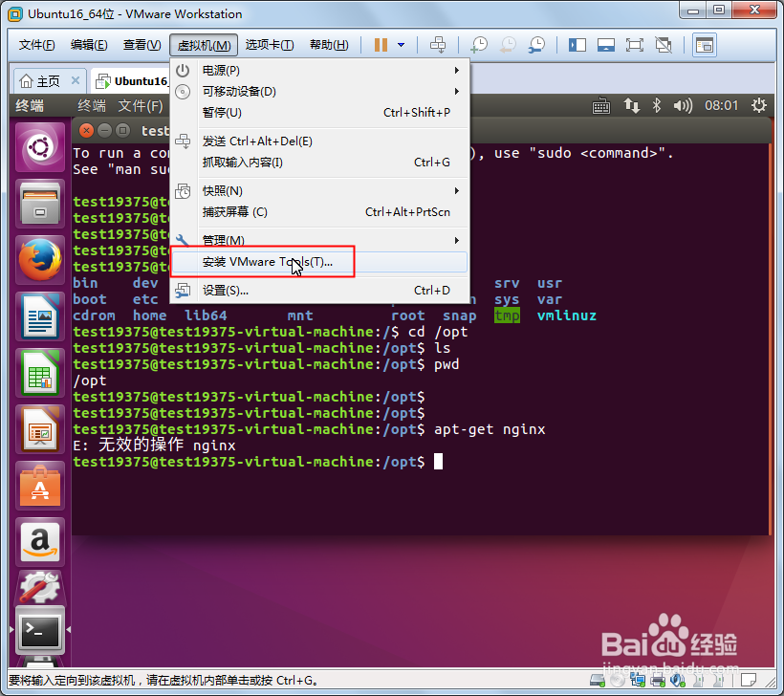The image size is (784, 696).
Task: Click the 08:01 clock in Ubuntu panel
Action: pyautogui.click(x=721, y=105)
